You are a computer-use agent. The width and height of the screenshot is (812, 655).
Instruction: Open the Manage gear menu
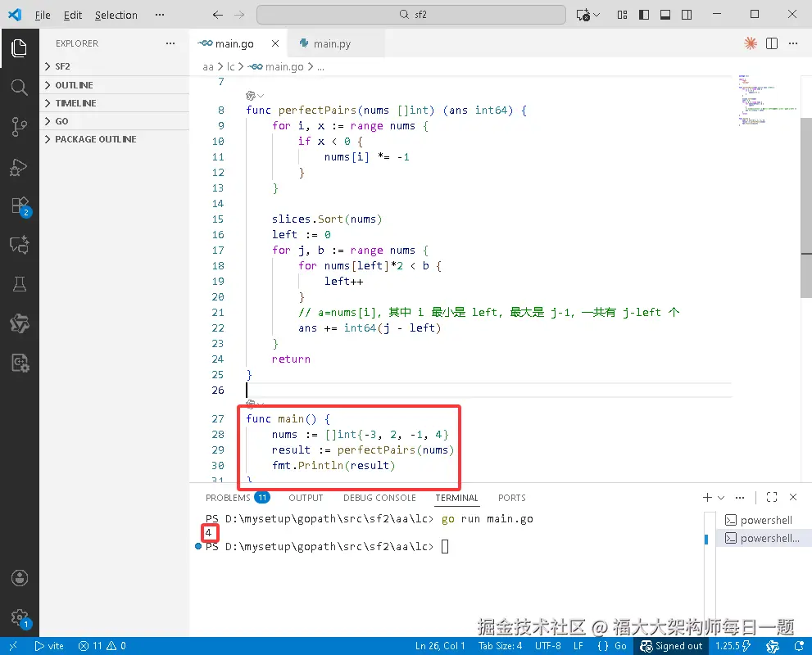click(x=19, y=617)
